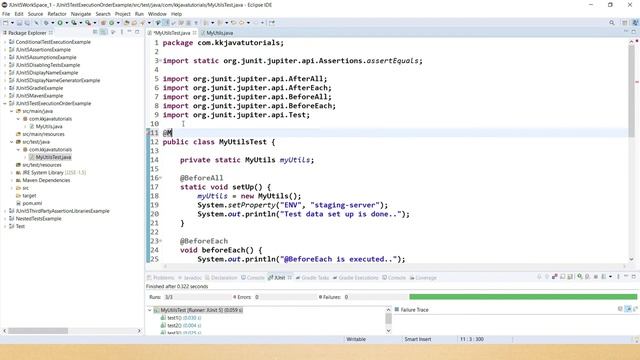Image resolution: width=640 pixels, height=360 pixels.
Task: Click Compare Result icon in Failure Trace
Action: [x=636, y=309]
